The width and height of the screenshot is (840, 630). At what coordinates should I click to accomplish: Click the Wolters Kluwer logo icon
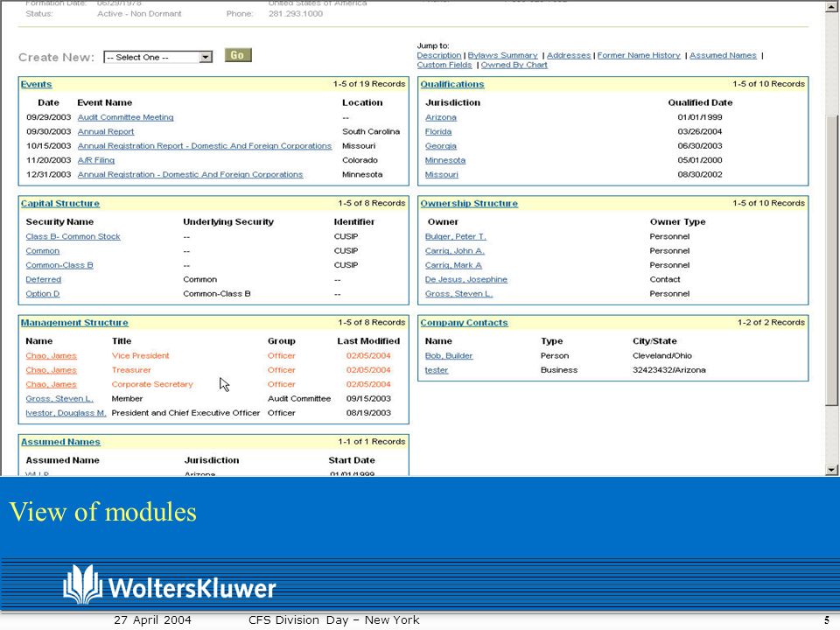[82, 584]
